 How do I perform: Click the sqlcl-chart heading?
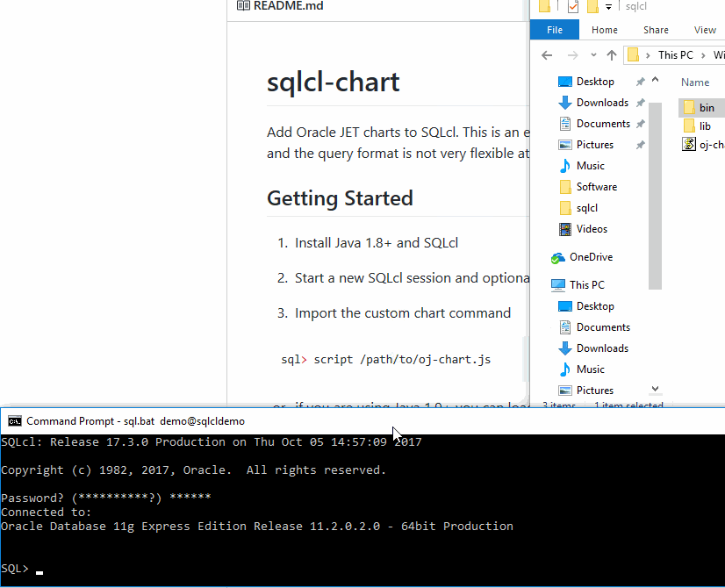pos(333,82)
